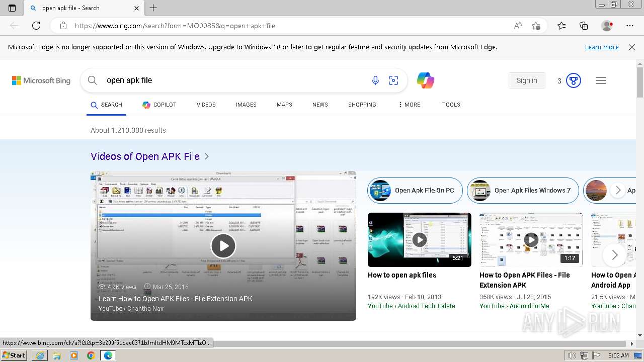Launch Internet Explorer from taskbar

click(x=40, y=355)
